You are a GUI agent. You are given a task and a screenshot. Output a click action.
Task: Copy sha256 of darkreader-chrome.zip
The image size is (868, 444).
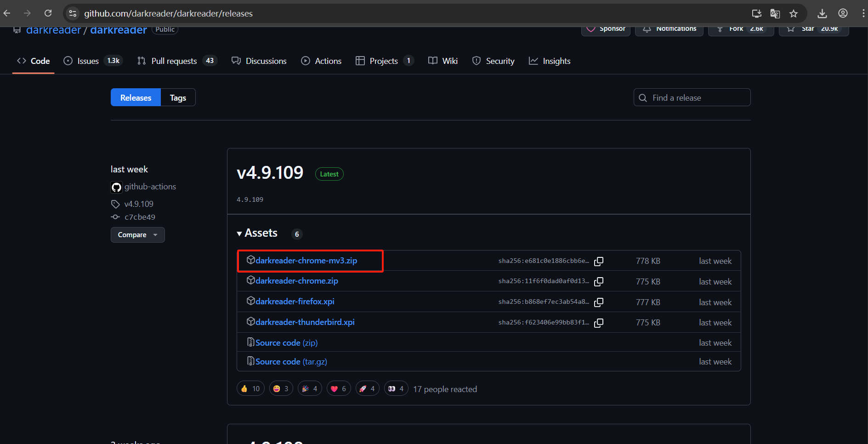tap(599, 281)
